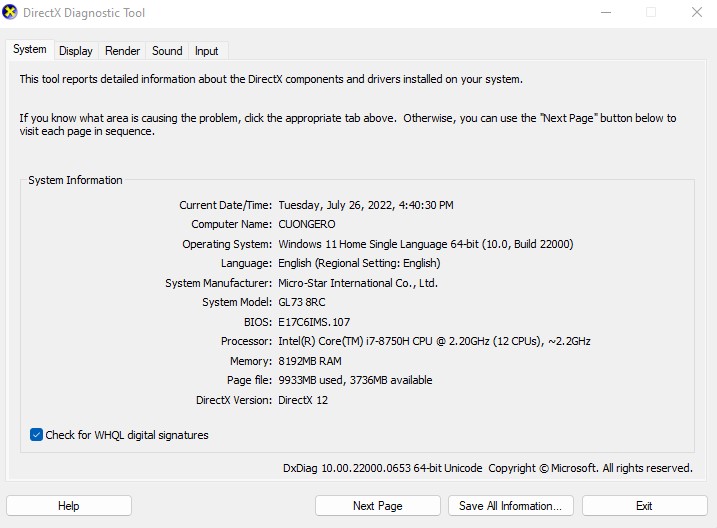Close the window with X icon
This screenshot has height=528, width=717.
(697, 12)
